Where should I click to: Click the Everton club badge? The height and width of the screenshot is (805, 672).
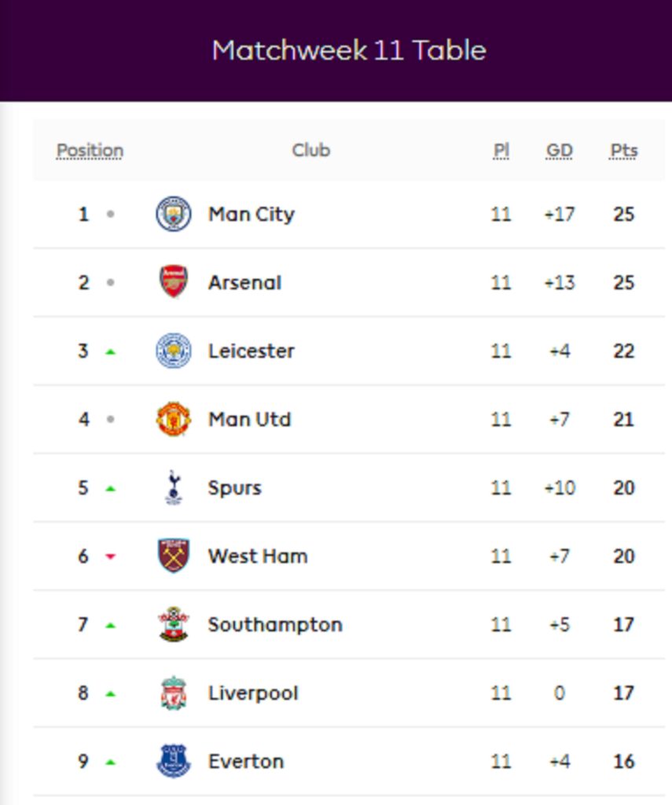tap(174, 761)
